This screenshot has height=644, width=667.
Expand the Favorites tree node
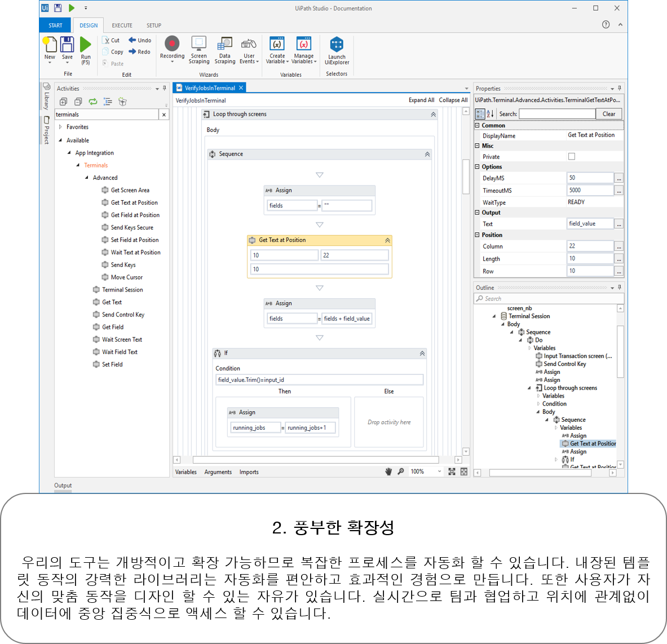[x=60, y=127]
